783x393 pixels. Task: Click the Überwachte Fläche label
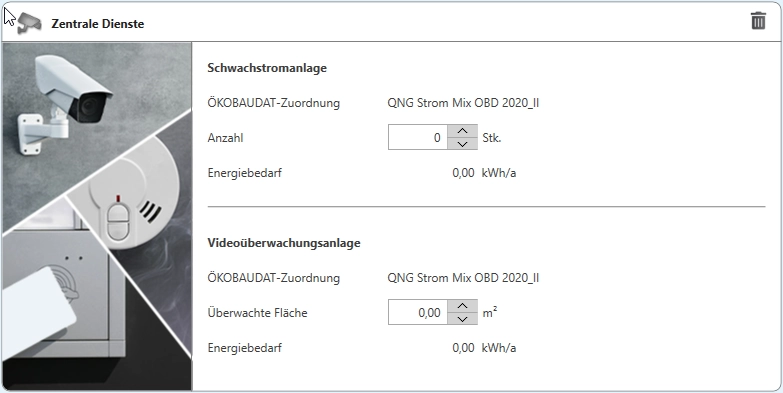(x=258, y=313)
